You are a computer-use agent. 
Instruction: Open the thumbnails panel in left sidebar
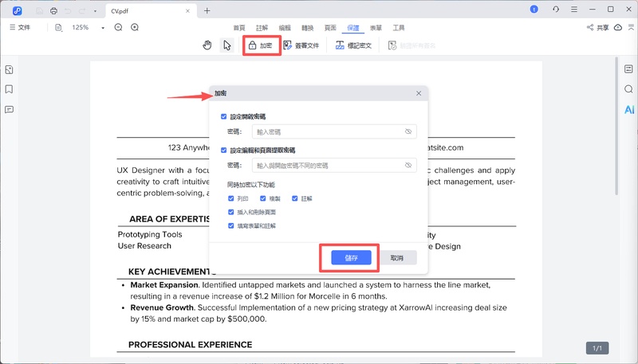(9, 70)
